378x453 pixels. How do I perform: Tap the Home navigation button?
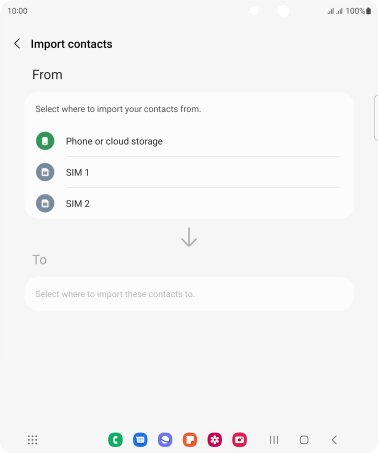(x=304, y=440)
